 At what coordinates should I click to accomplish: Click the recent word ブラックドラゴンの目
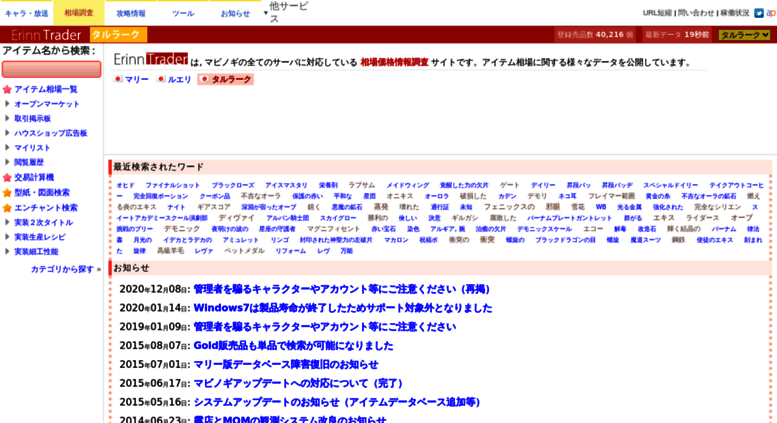(x=565, y=240)
